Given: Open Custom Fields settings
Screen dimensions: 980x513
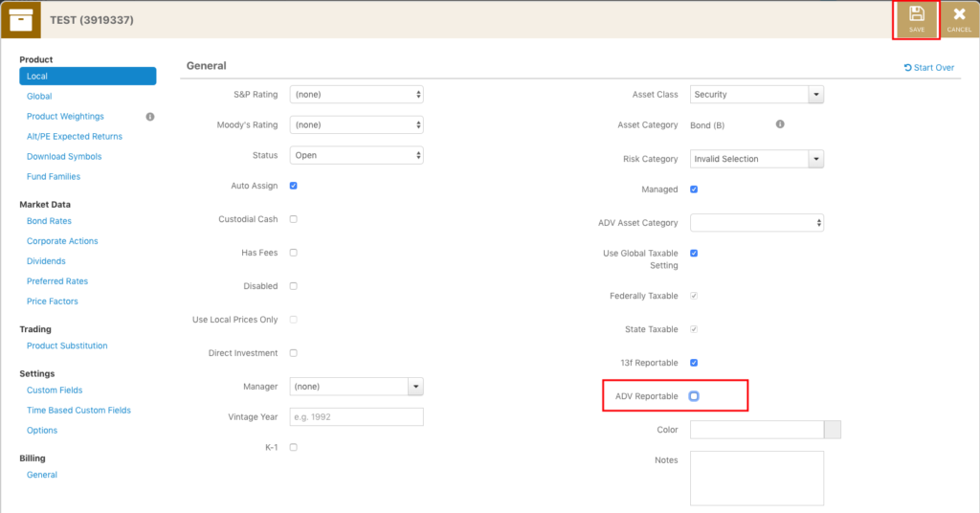Looking at the screenshot, I should tap(55, 390).
